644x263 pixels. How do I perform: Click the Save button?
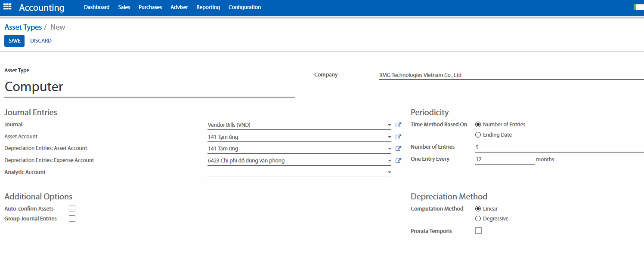(x=14, y=41)
